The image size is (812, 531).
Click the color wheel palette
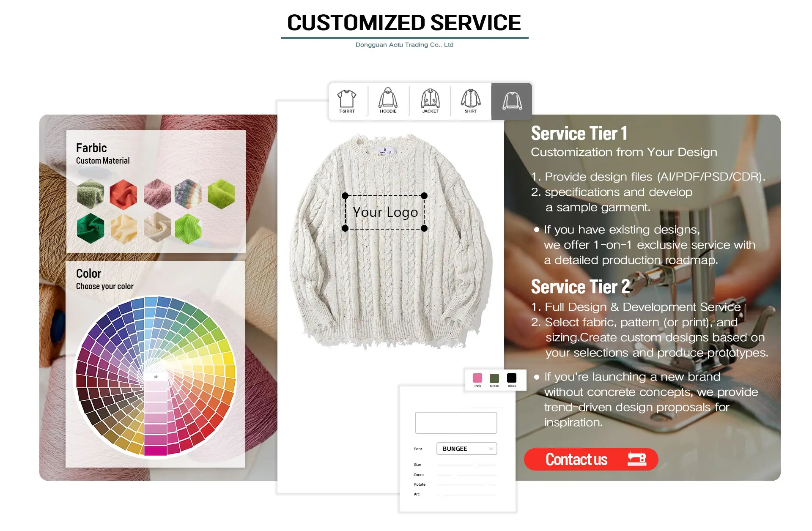155,377
